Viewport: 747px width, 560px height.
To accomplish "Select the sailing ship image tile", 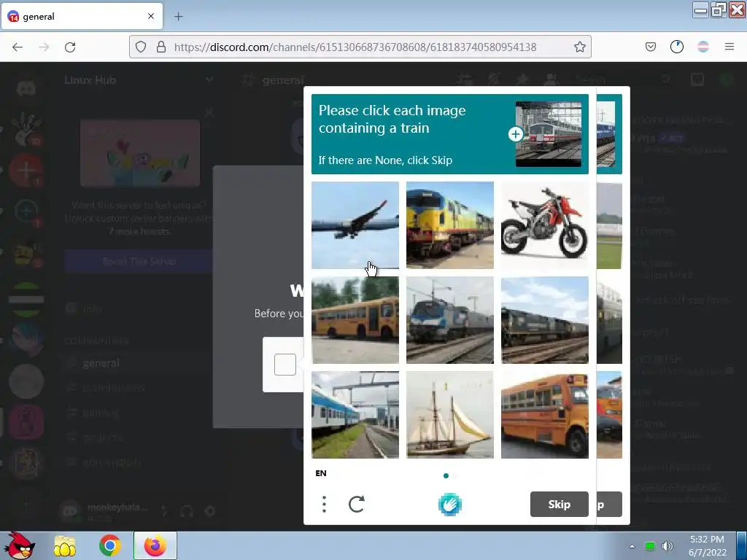I will [449, 415].
